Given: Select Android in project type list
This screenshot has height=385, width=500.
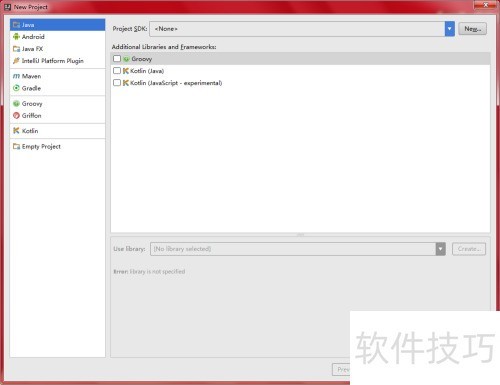Looking at the screenshot, I should pyautogui.click(x=58, y=37).
